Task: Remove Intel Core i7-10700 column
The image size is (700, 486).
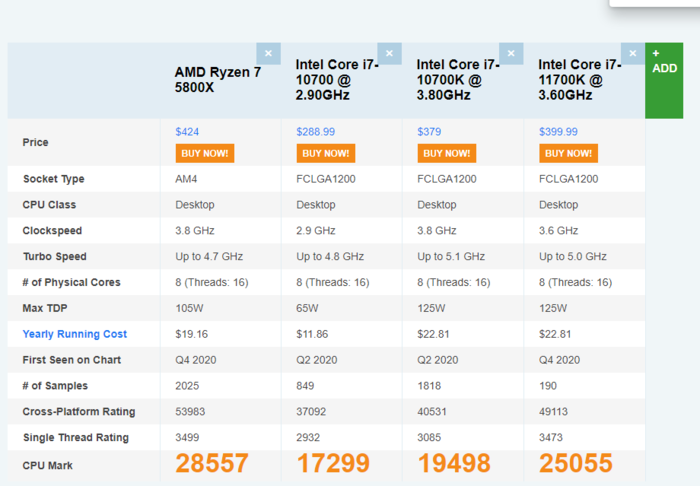Action: 389,54
